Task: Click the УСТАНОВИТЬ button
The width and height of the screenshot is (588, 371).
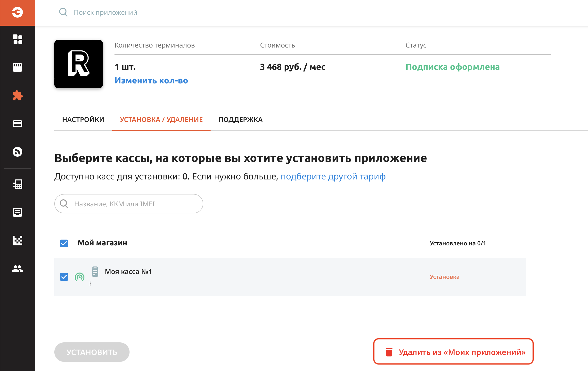Action: point(92,352)
